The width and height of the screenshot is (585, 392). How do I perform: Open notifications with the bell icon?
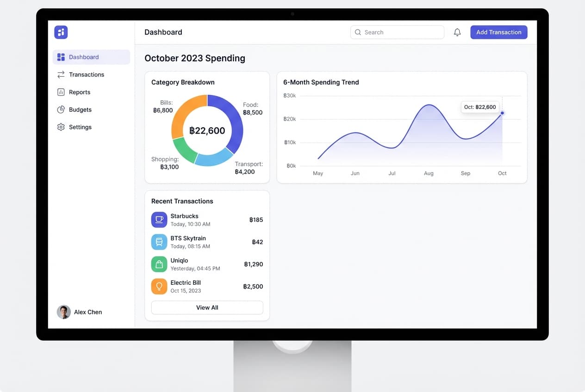[x=457, y=32]
